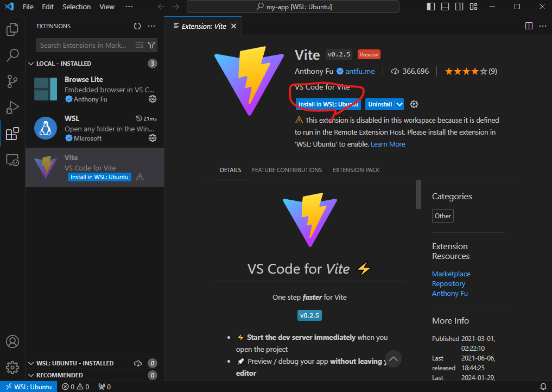The height and width of the screenshot is (392, 552).
Task: Click the my-app command center search box
Action: [293, 7]
